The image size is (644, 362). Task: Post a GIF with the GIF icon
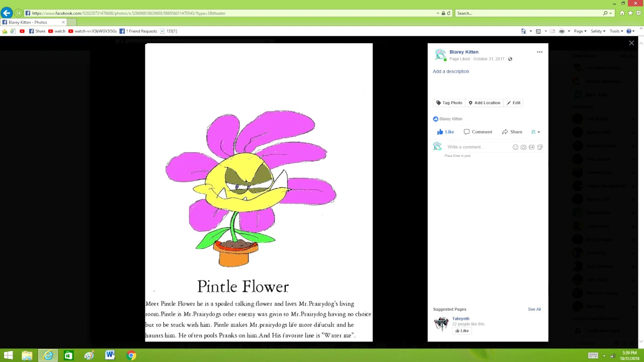point(531,147)
